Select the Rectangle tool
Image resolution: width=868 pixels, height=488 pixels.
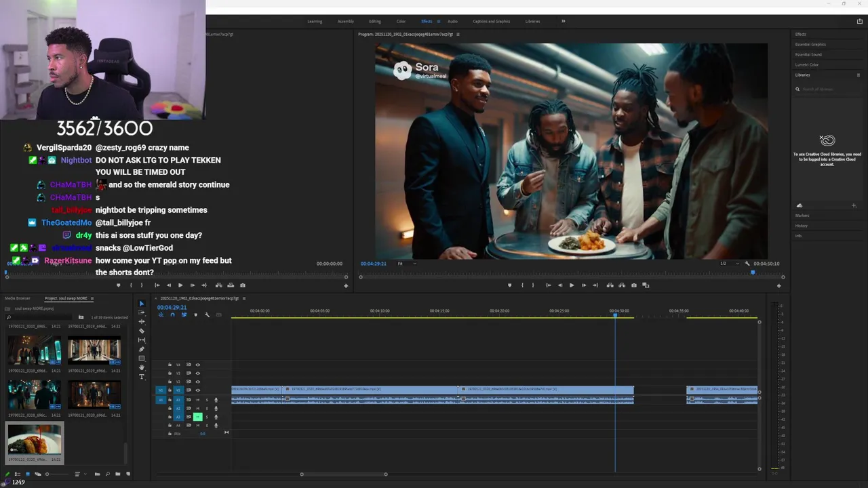coord(142,358)
